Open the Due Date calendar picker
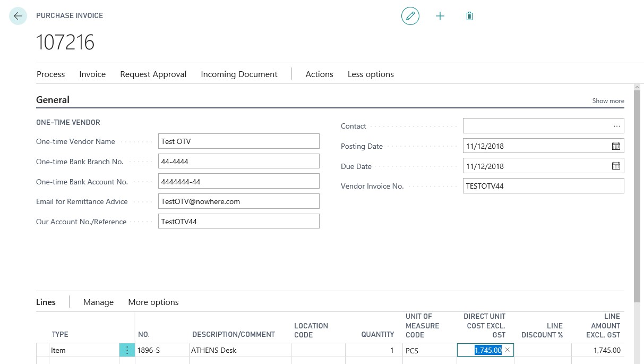Screen dimensions: 644x364 [x=616, y=166]
